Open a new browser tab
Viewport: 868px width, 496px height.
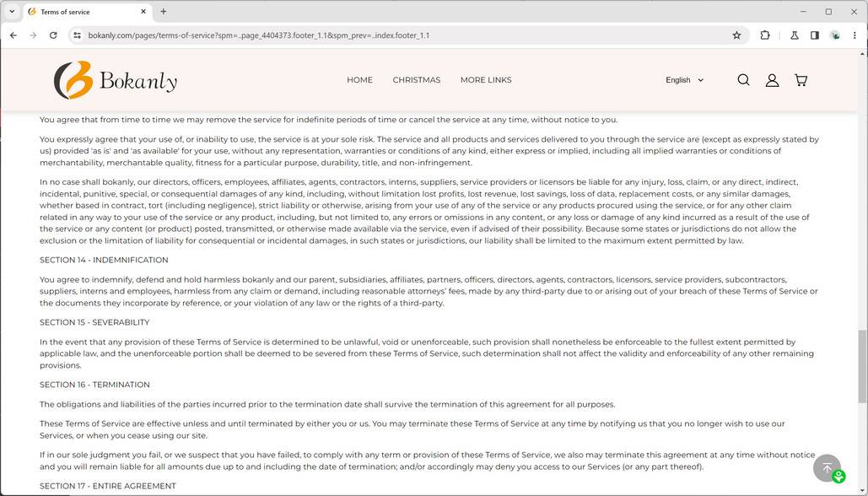[163, 11]
